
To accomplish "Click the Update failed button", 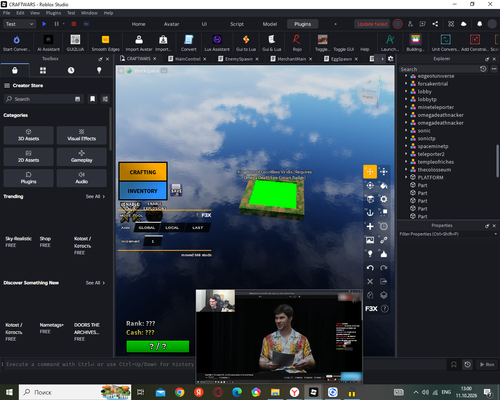I will point(372,24).
